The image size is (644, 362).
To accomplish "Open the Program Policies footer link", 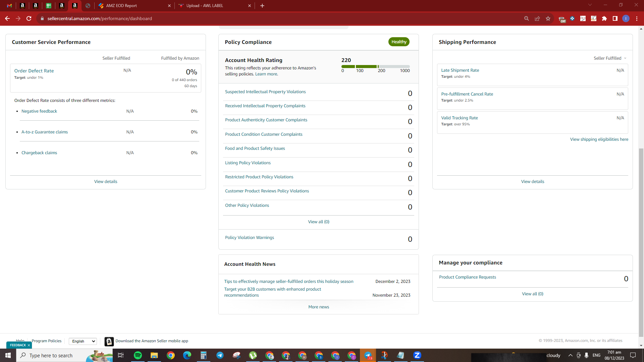I will [x=47, y=341].
